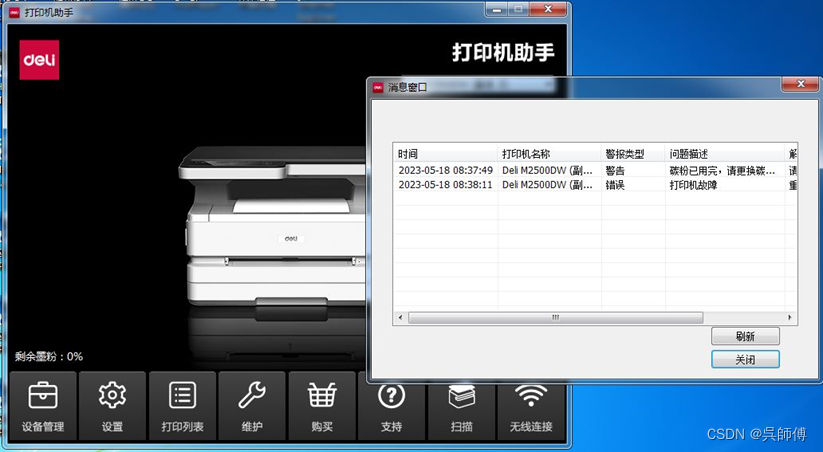Screen dimensions: 823x452
Task: Click printer name in the 警告 row
Action: pyautogui.click(x=547, y=170)
